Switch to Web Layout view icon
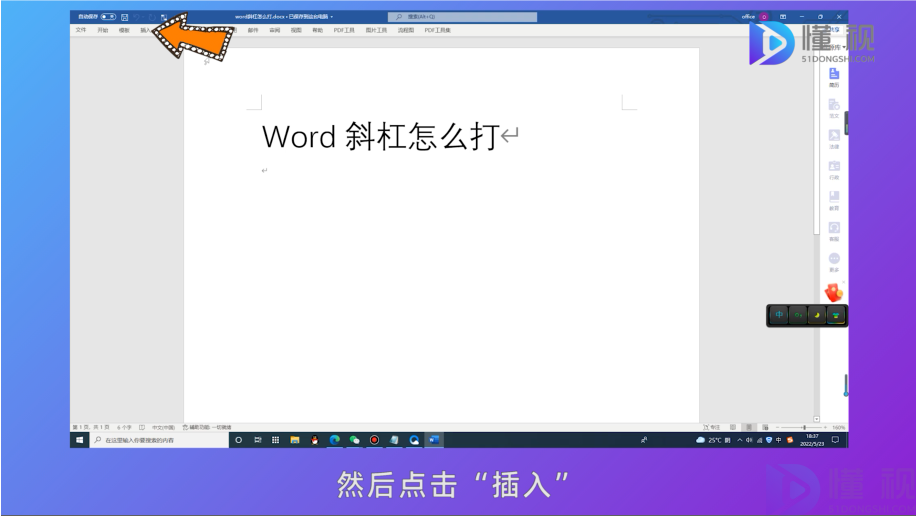This screenshot has width=916, height=516. [765, 427]
